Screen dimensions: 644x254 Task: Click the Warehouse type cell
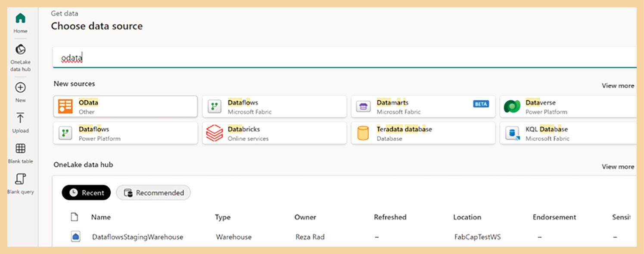234,237
